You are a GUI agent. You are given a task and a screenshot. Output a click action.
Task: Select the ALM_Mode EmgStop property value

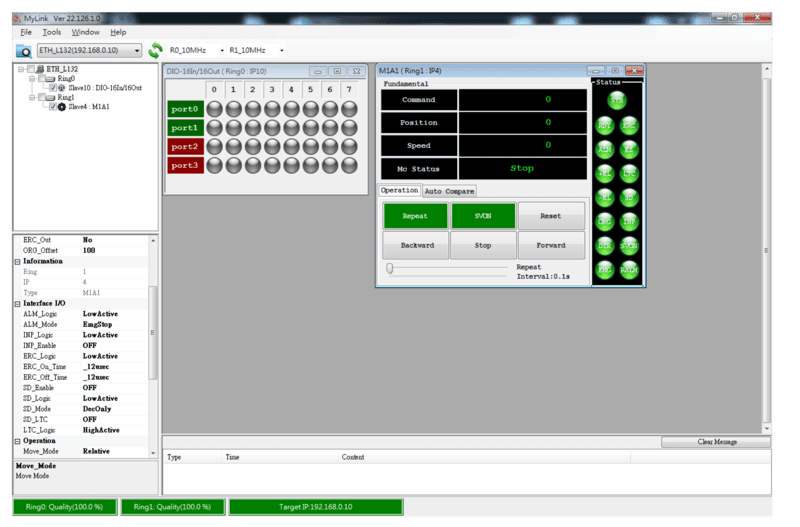tap(97, 324)
